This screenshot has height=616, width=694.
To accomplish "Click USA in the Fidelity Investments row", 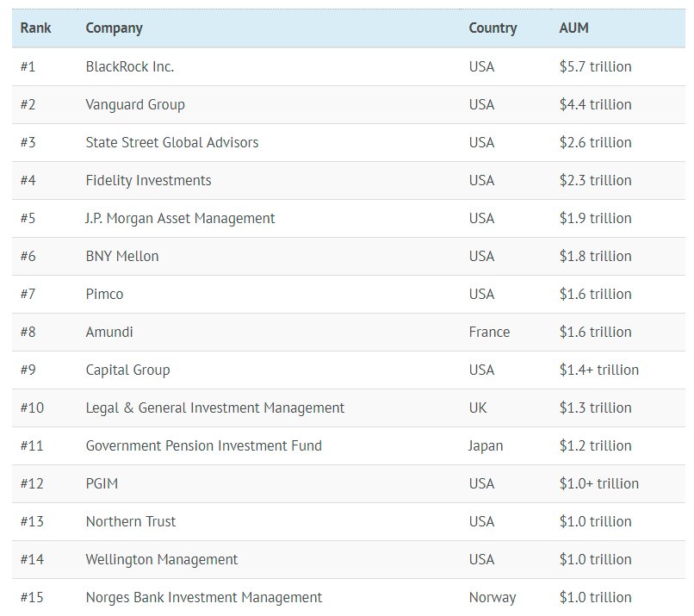I will 481,180.
